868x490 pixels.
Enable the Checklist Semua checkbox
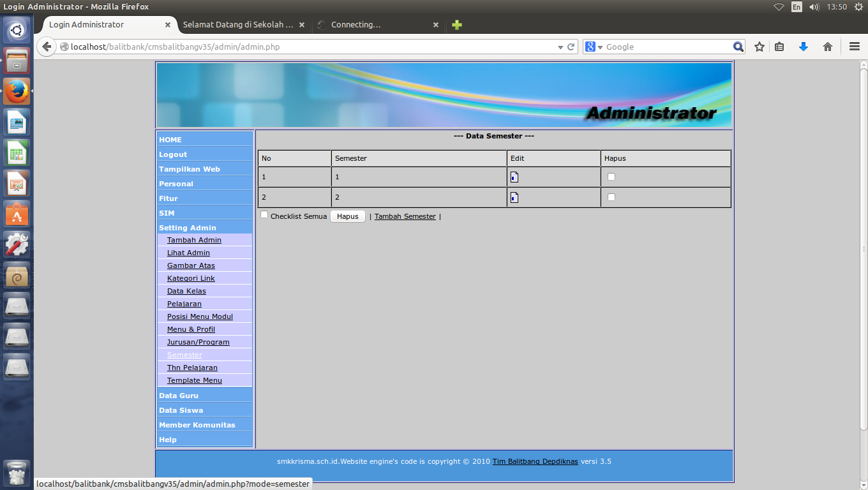pyautogui.click(x=264, y=216)
